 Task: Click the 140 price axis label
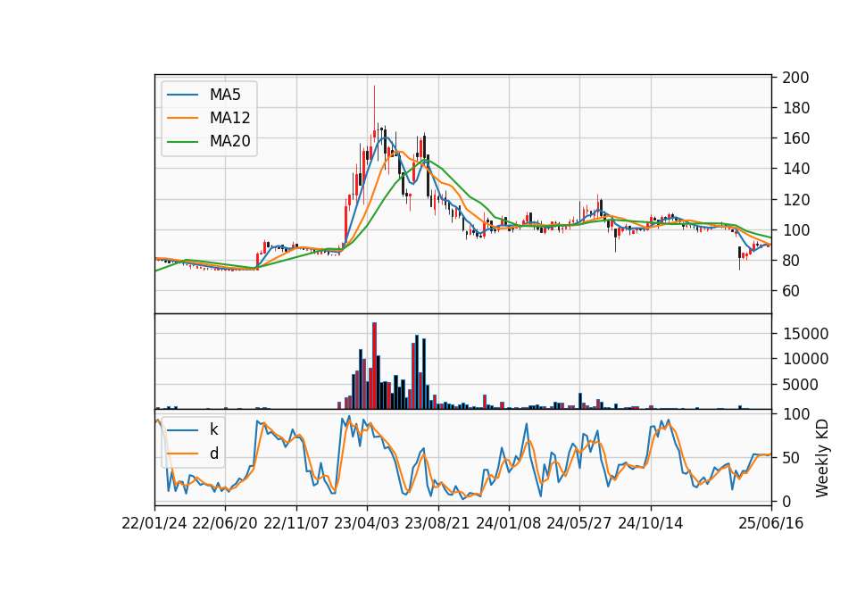[795, 169]
